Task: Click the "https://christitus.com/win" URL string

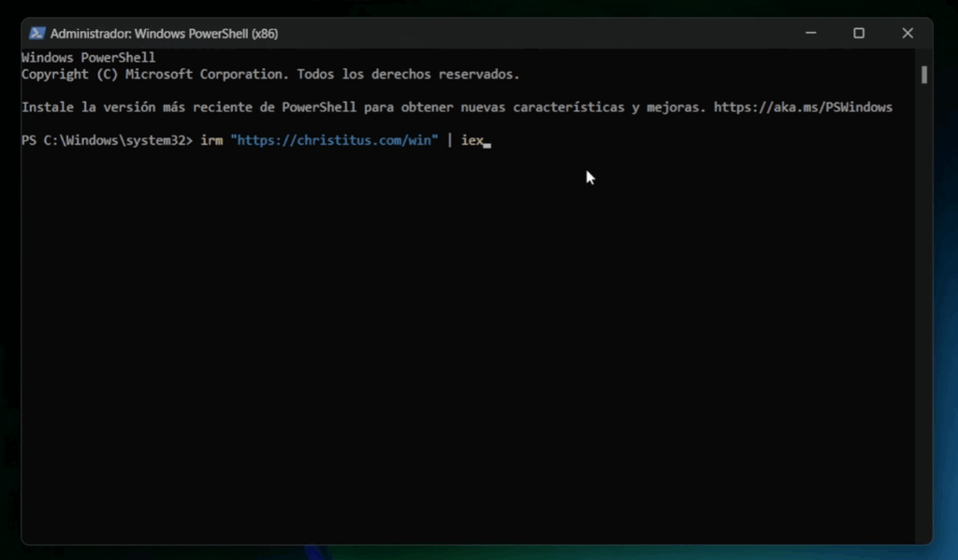Action: click(334, 140)
